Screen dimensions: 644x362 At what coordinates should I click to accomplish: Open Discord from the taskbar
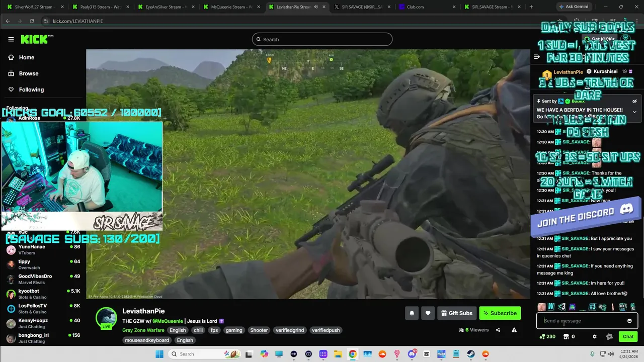click(x=412, y=354)
